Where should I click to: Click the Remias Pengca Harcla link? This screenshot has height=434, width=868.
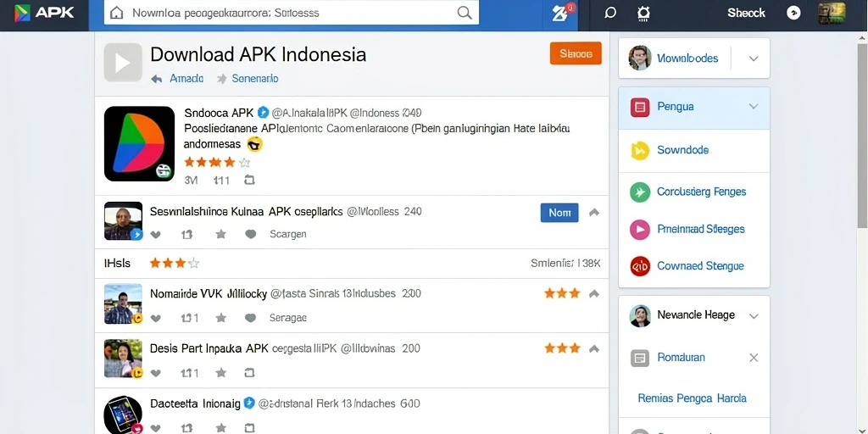(692, 398)
